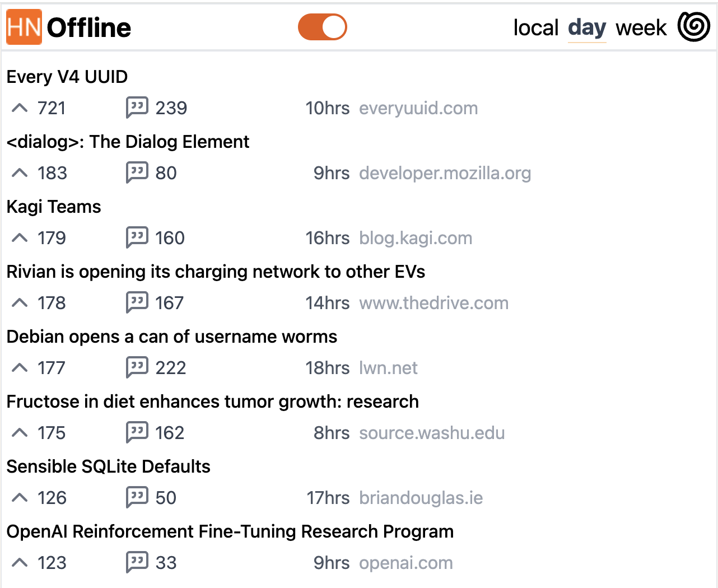Click the HN logo icon

click(x=24, y=27)
